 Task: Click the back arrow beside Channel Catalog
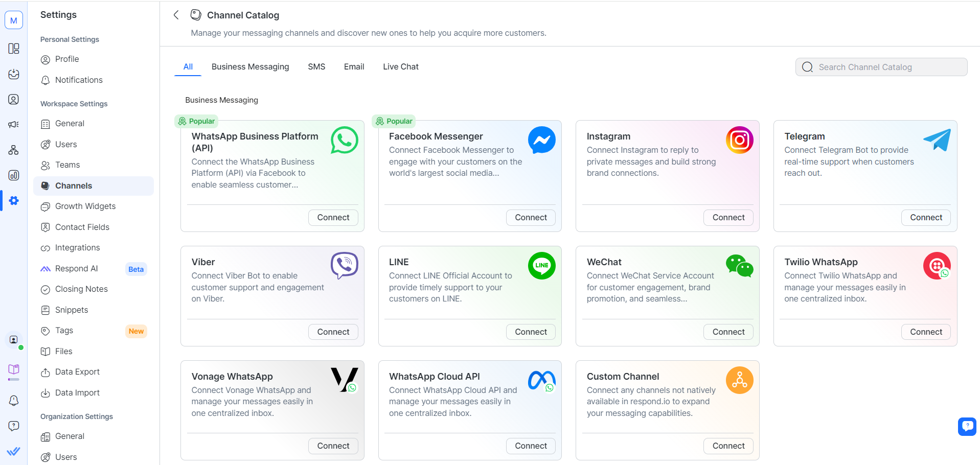click(176, 15)
